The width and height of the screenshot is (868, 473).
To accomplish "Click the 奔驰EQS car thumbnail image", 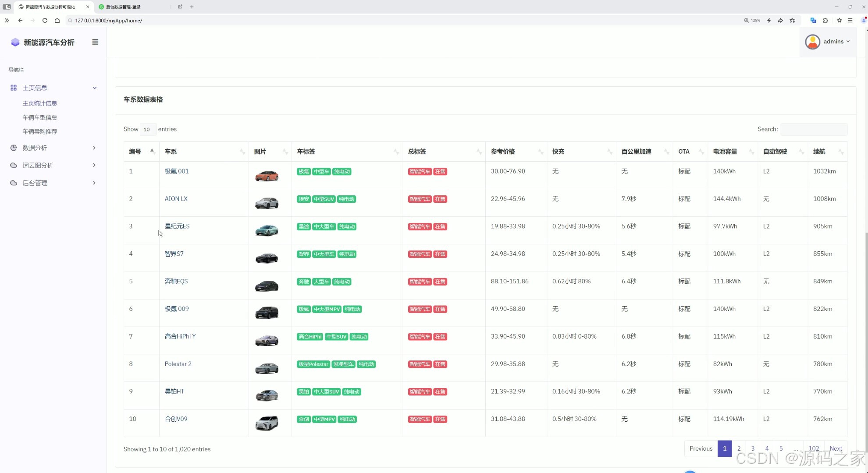I will [x=267, y=286].
